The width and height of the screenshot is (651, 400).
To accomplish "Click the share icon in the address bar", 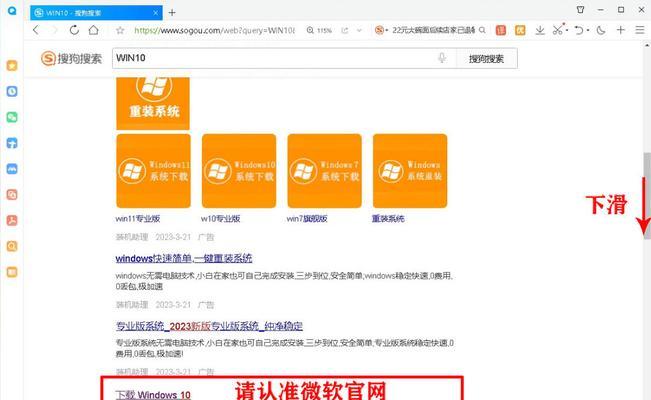I will coord(345,30).
